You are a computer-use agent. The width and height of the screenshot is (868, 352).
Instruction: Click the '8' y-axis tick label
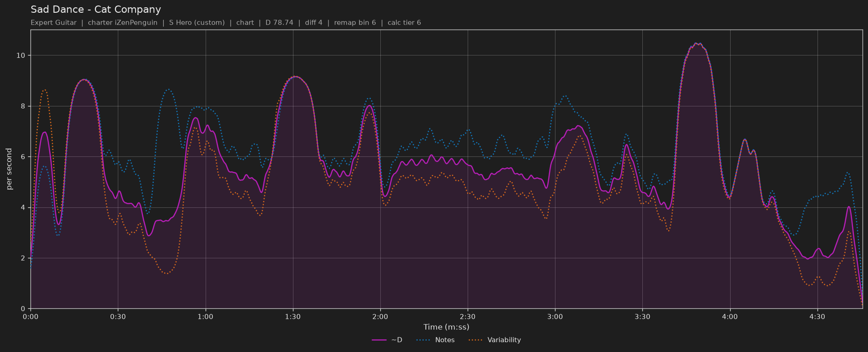23,106
